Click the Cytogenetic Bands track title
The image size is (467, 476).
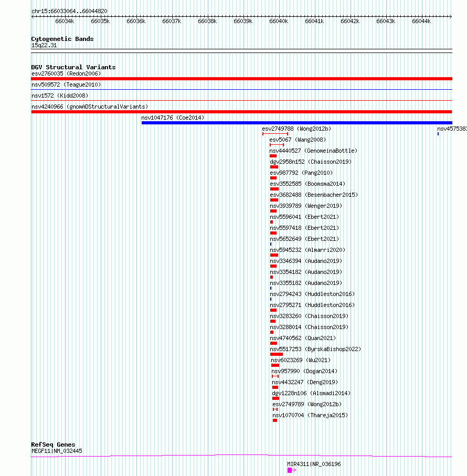[62, 39]
